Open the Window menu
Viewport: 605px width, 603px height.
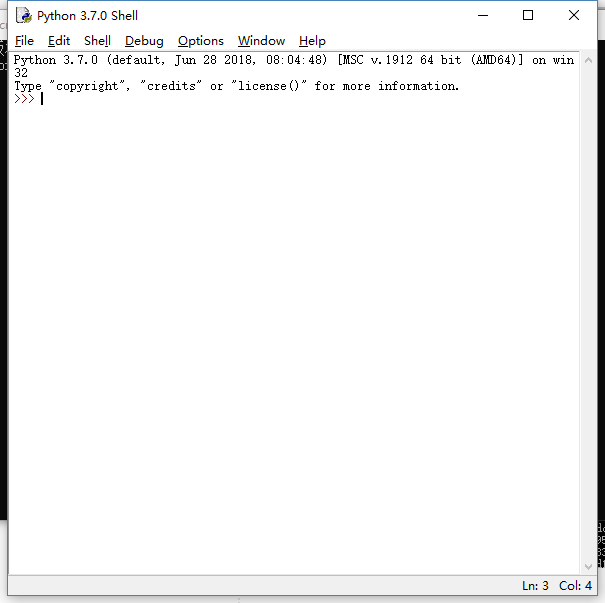click(261, 41)
